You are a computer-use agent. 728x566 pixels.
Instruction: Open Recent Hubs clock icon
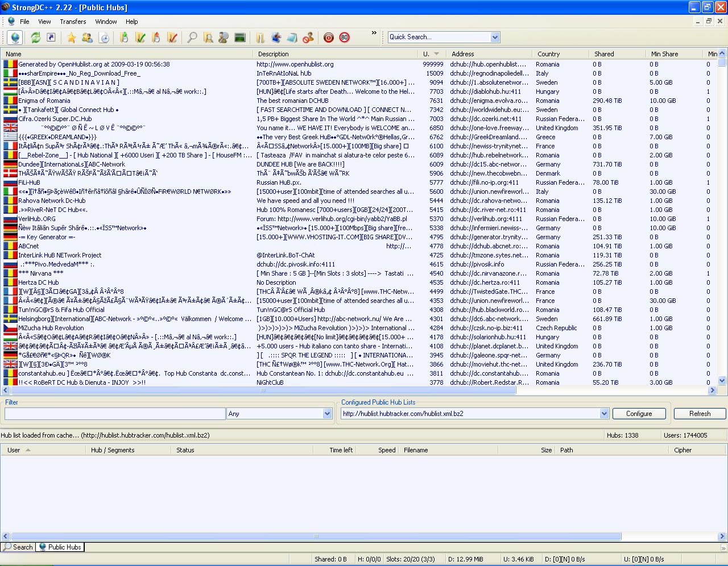[x=104, y=38]
